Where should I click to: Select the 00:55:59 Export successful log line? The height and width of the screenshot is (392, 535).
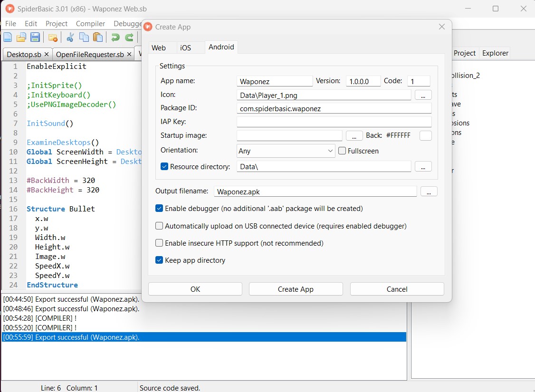204,337
